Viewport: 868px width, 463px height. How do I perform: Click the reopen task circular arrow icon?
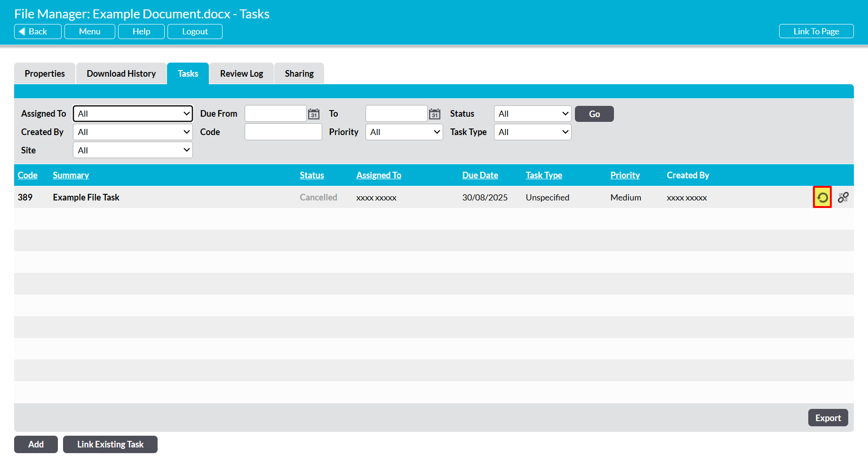pyautogui.click(x=822, y=197)
